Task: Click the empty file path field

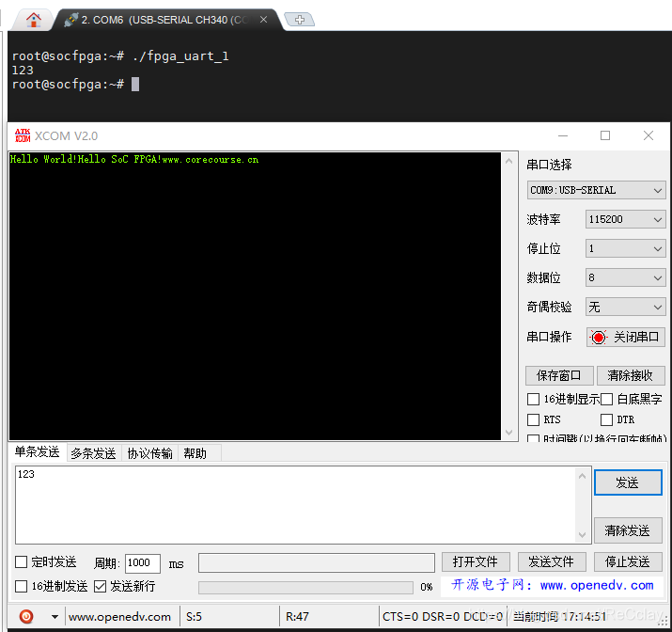Action: pyautogui.click(x=317, y=562)
